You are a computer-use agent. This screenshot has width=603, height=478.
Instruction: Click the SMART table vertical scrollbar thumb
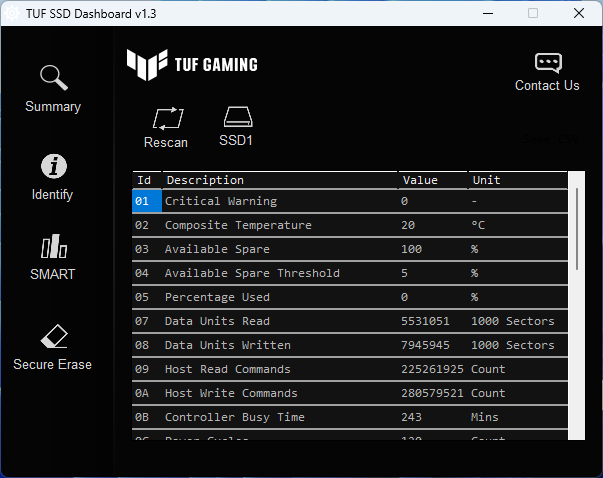577,229
